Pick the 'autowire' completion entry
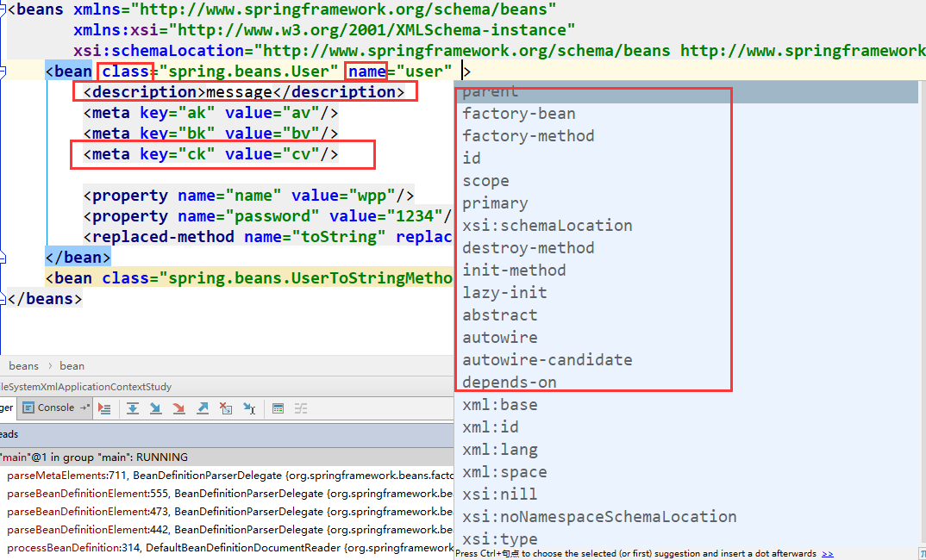Image resolution: width=926 pixels, height=560 pixels. [686, 338]
